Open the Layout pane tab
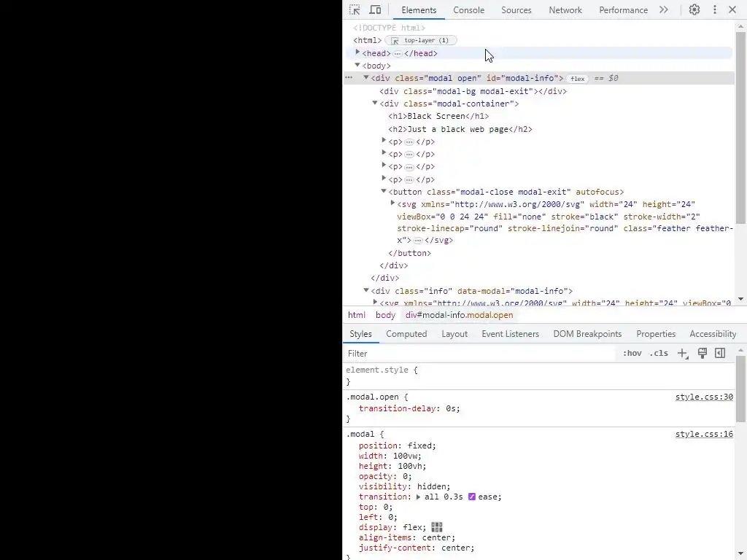The image size is (747, 560). tap(454, 334)
